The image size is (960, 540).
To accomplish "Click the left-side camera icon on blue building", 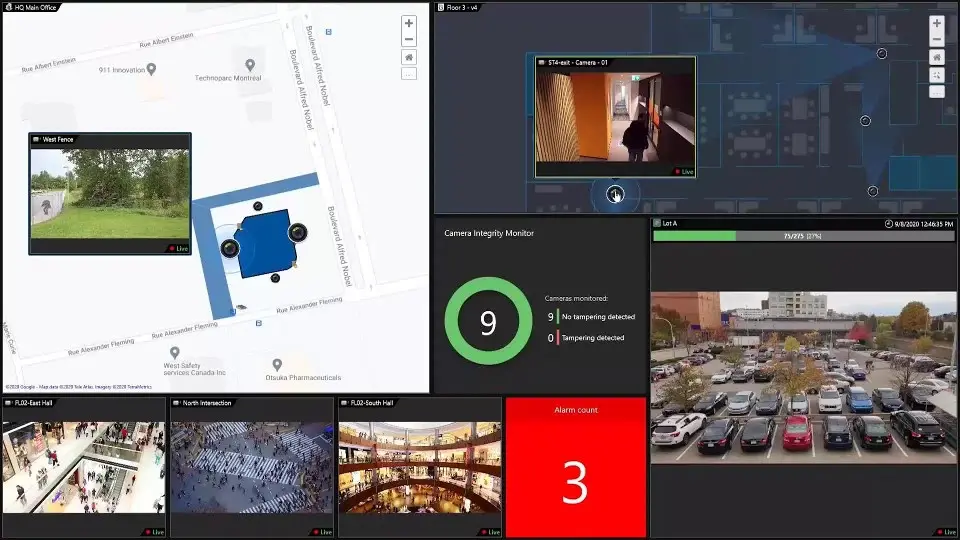I will (x=230, y=247).
